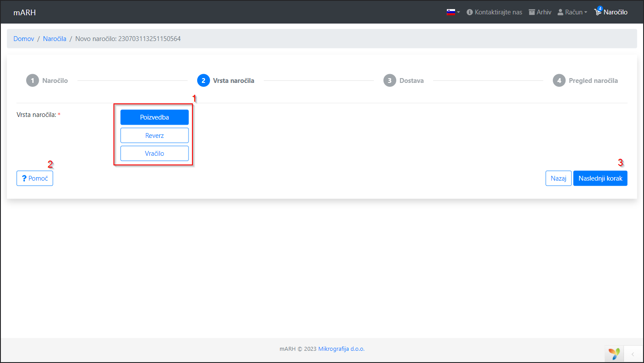Click the question mark Pomoč icon
The height and width of the screenshot is (363, 644).
[x=24, y=178]
